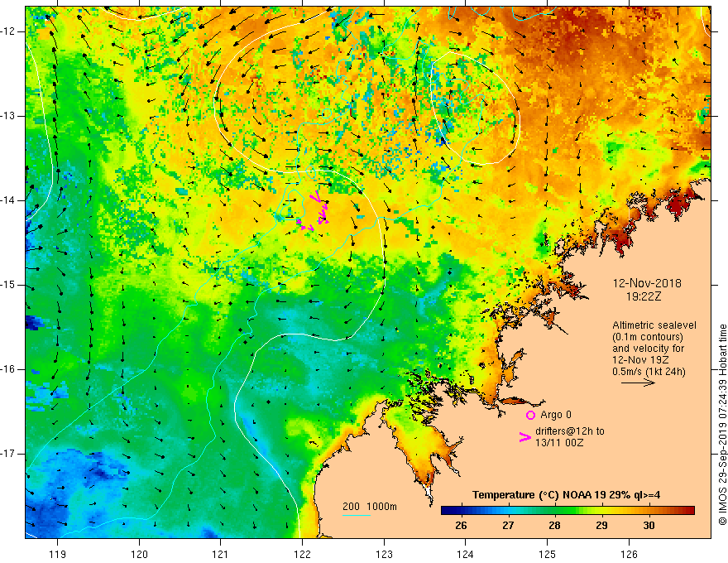This screenshot has height=563, width=728.
Task: Click the colorbar value 28
Action: tap(554, 526)
